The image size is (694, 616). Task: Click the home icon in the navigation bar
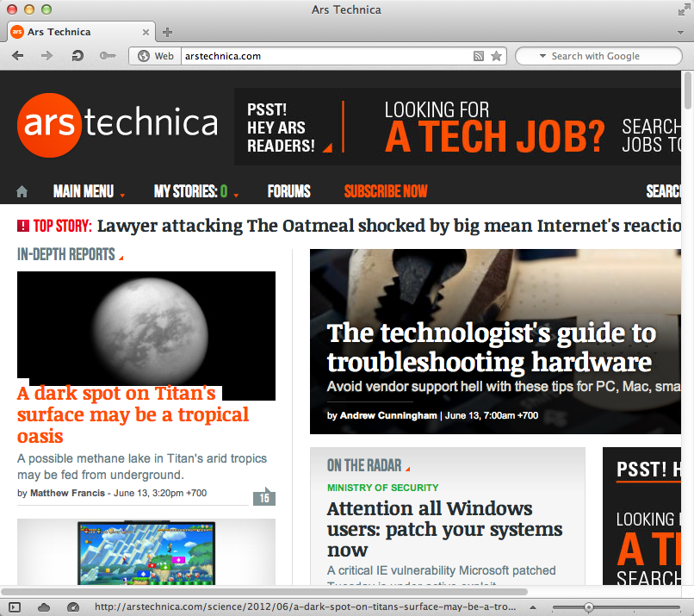click(x=22, y=191)
